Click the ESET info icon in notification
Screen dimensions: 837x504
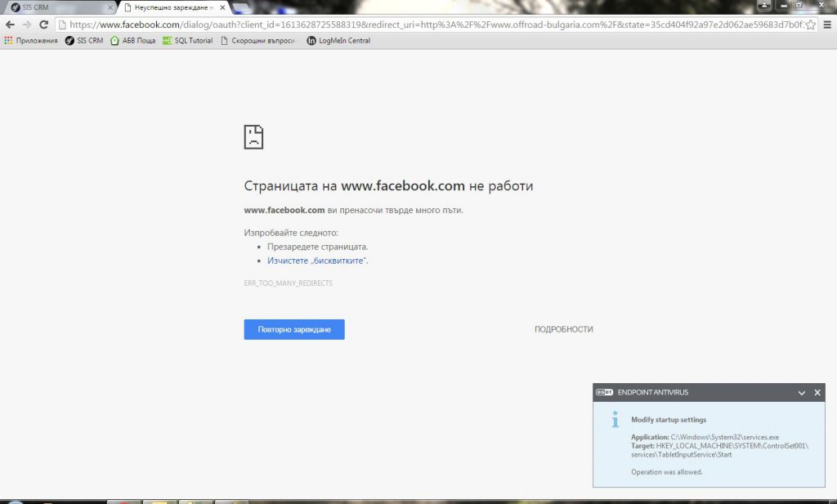click(x=615, y=419)
